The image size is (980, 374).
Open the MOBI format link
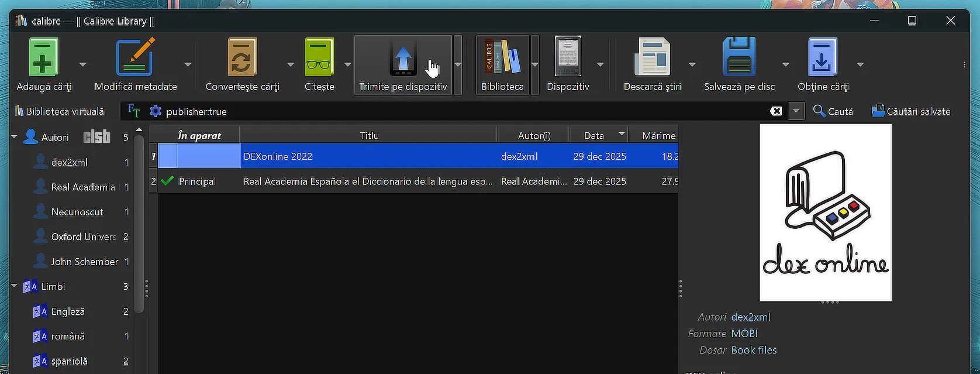click(744, 334)
